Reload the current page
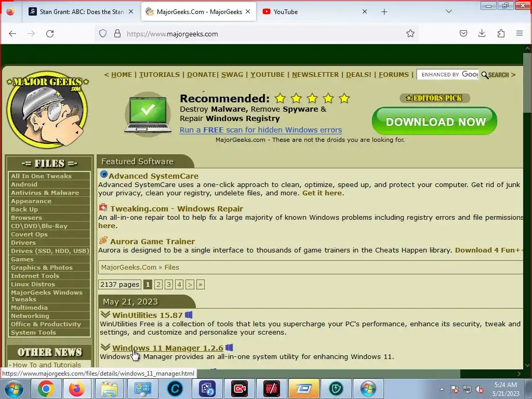 point(50,34)
